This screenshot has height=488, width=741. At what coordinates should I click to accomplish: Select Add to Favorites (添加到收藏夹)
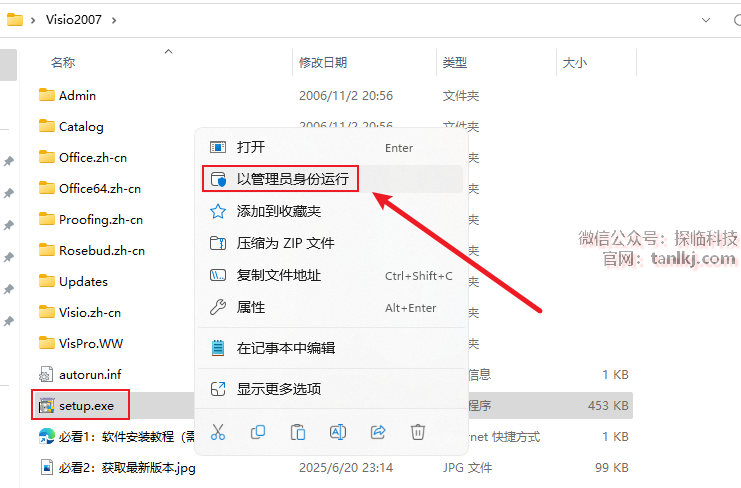coord(331,211)
